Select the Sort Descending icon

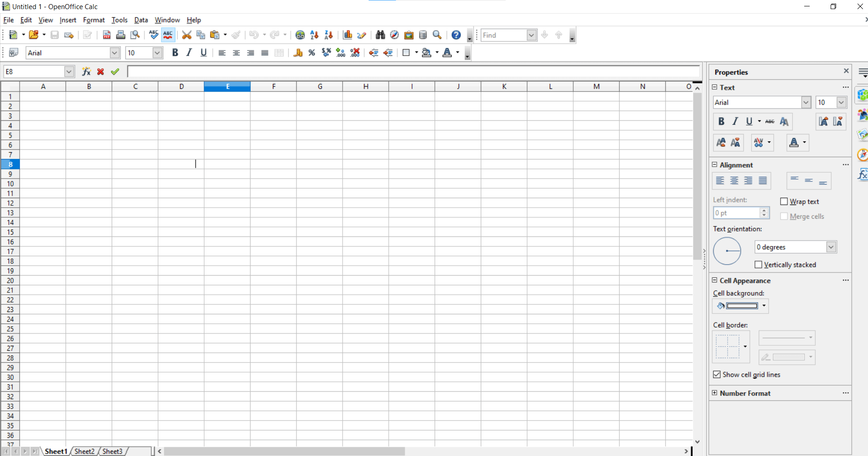tap(328, 35)
